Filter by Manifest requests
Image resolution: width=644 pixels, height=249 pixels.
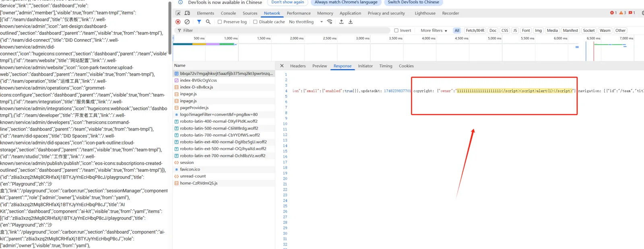pos(570,31)
